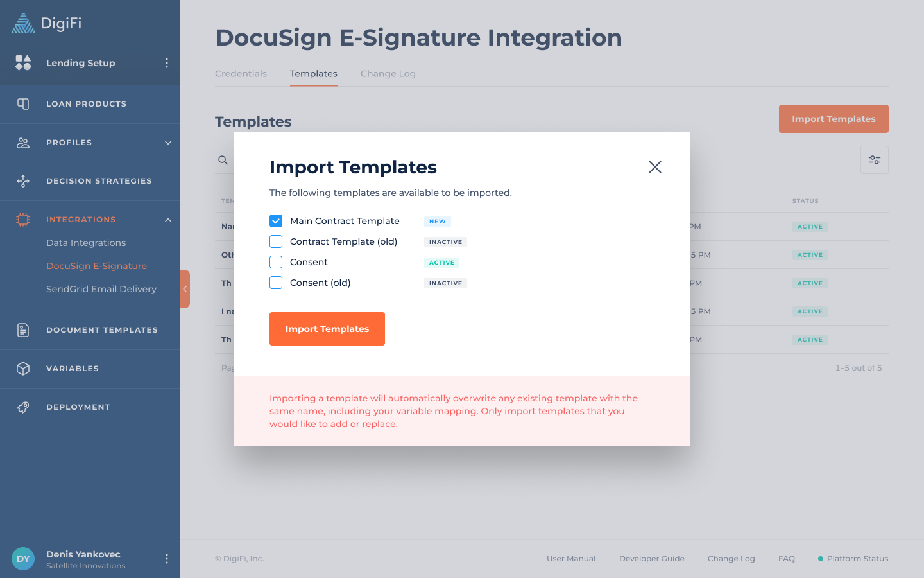Click the Document Templates file icon
The width and height of the screenshot is (924, 578).
click(x=23, y=330)
